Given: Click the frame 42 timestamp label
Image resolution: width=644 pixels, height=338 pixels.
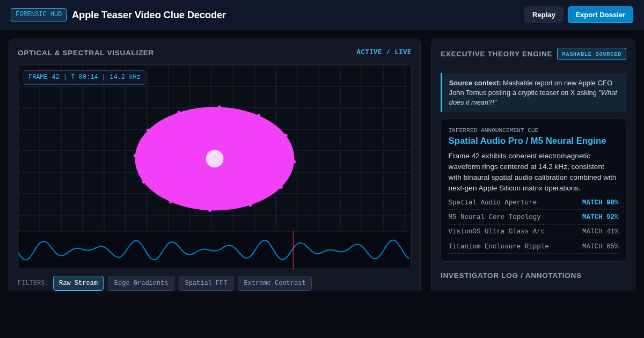Looking at the screenshot, I should 84,77.
